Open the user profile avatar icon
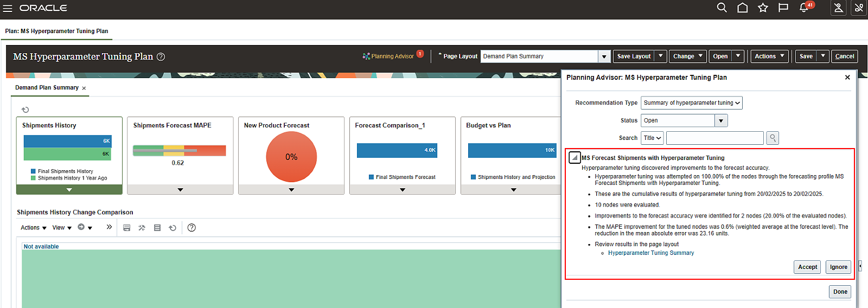 click(839, 8)
